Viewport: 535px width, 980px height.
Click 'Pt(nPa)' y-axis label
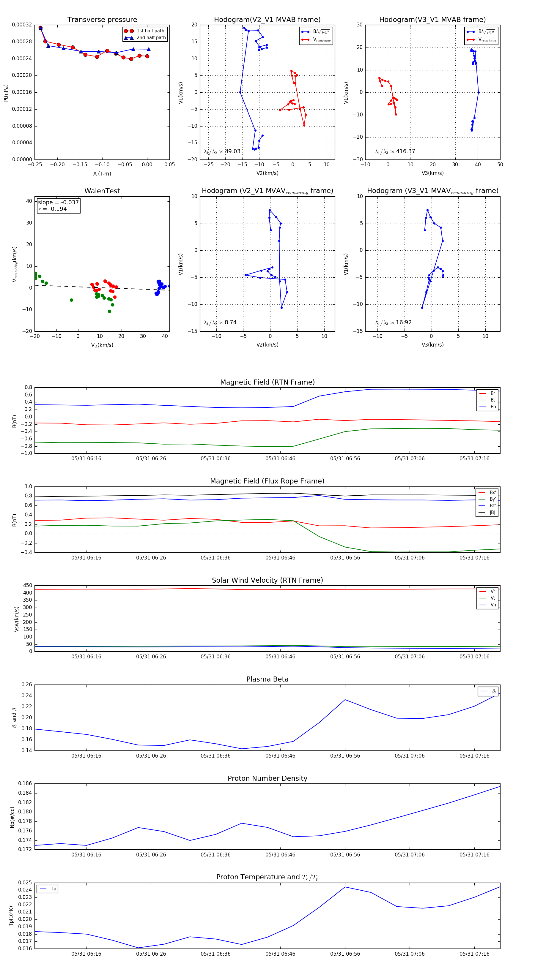click(6, 92)
